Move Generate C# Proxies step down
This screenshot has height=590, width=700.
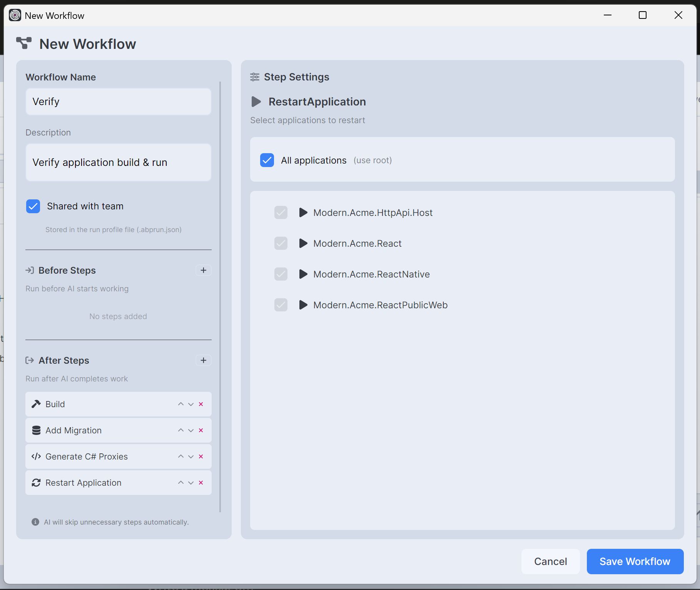coord(191,456)
